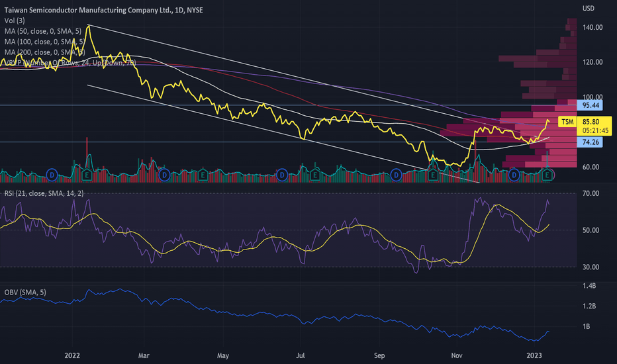
Task: Click the 95.44 horizontal line price label
Action: click(x=590, y=105)
